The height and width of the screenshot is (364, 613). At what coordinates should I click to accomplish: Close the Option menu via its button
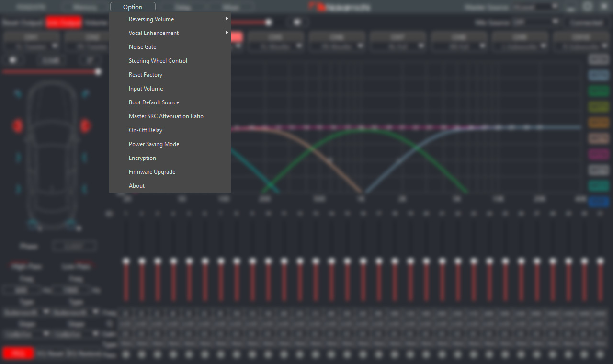133,7
